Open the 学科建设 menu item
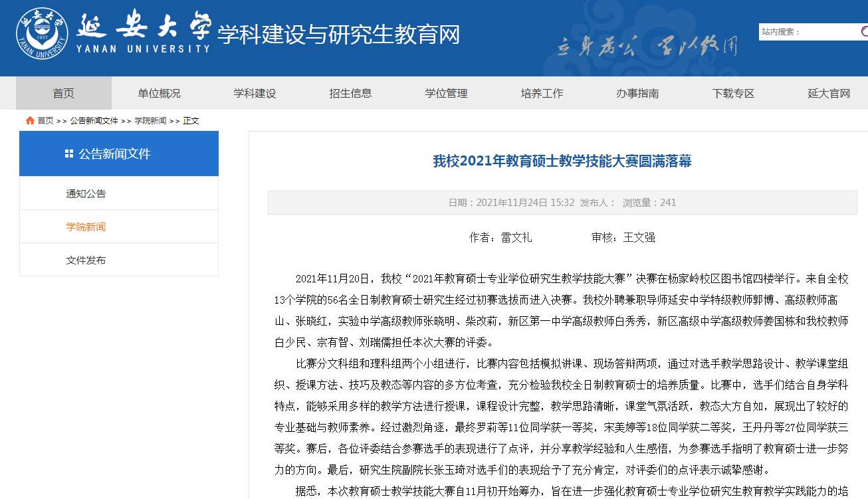The width and height of the screenshot is (868, 499). click(x=255, y=93)
